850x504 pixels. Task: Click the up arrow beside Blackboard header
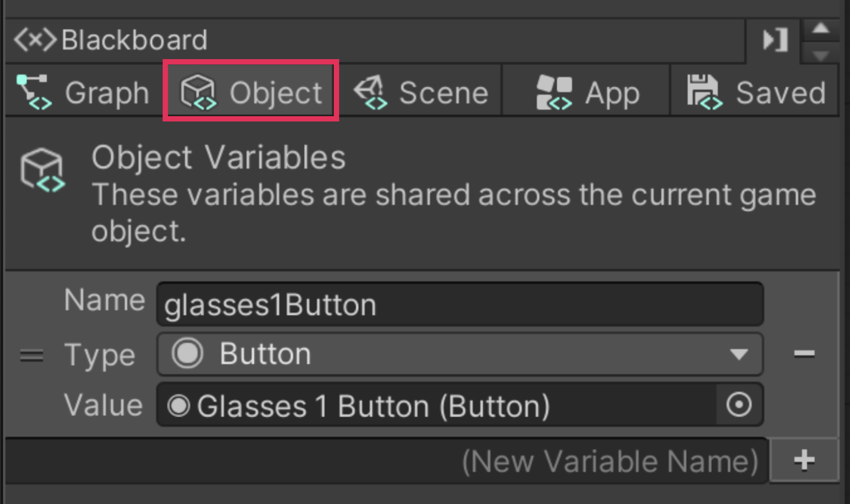821,28
